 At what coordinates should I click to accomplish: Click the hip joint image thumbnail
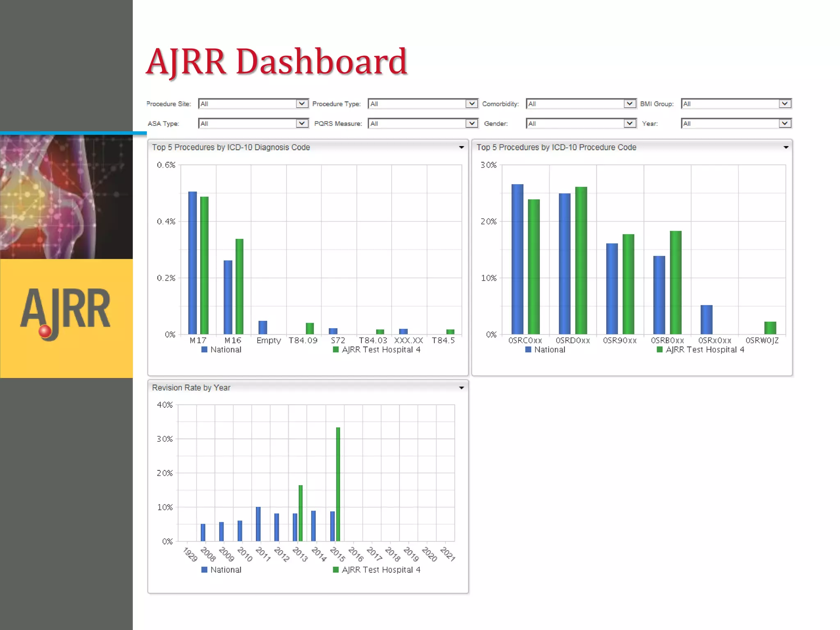click(66, 197)
